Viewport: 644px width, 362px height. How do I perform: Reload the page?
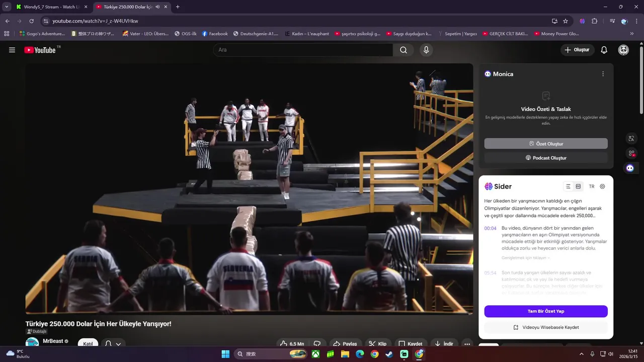click(31, 21)
